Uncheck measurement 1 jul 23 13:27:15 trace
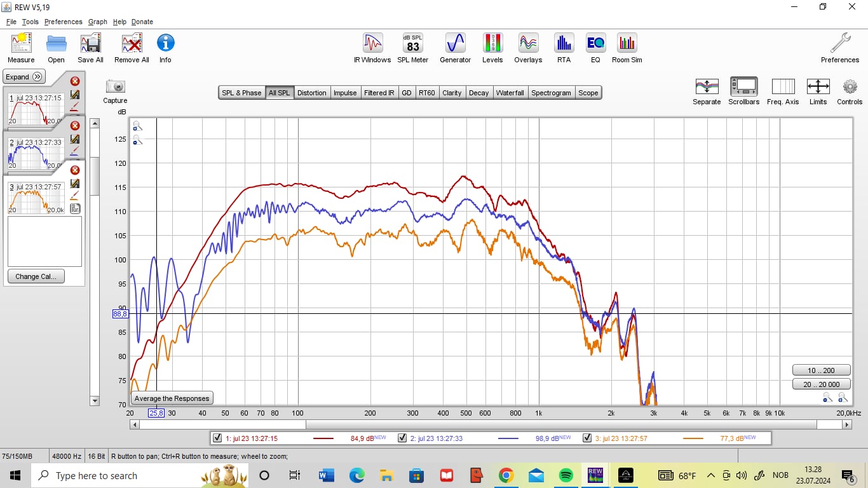Image resolution: width=868 pixels, height=488 pixels. (218, 438)
